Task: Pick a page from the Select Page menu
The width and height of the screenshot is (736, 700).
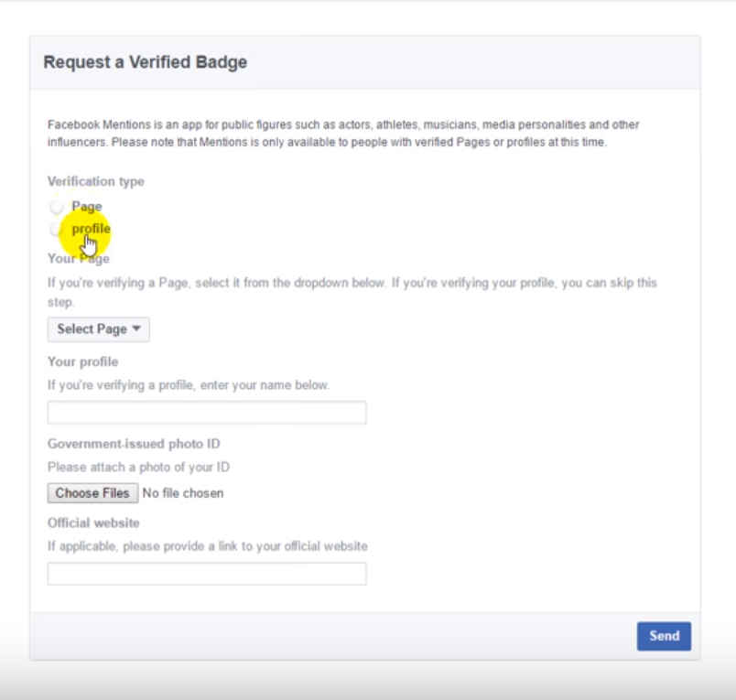Action: click(x=98, y=328)
